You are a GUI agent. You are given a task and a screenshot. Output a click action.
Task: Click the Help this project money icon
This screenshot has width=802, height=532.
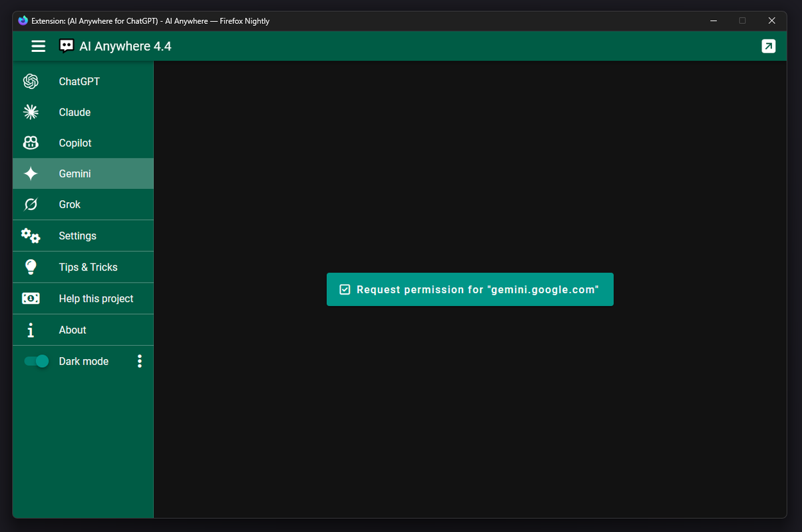click(31, 299)
